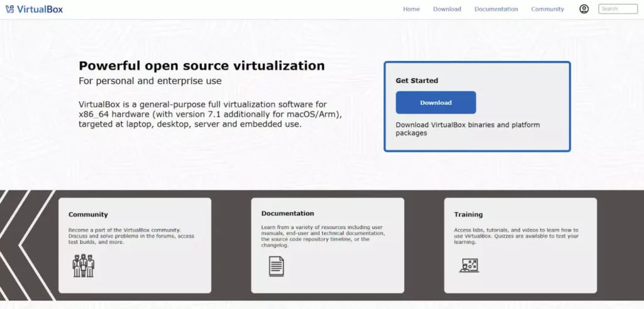This screenshot has height=309, width=644.
Task: Click the Training whiteboard icon
Action: click(x=469, y=266)
